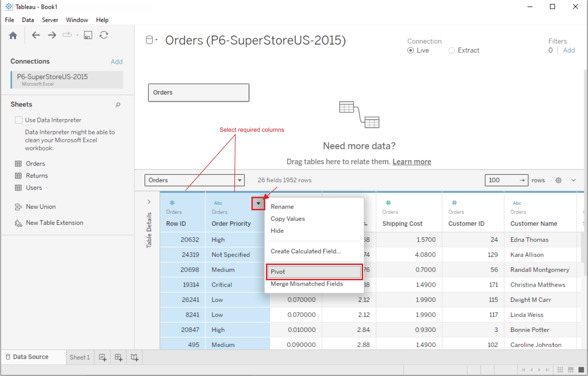Open the Learn more link
588x376 pixels.
[412, 162]
